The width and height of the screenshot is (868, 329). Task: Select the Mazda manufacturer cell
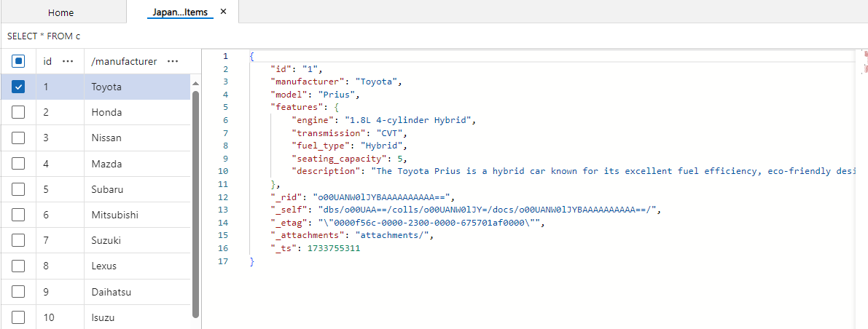(x=137, y=164)
